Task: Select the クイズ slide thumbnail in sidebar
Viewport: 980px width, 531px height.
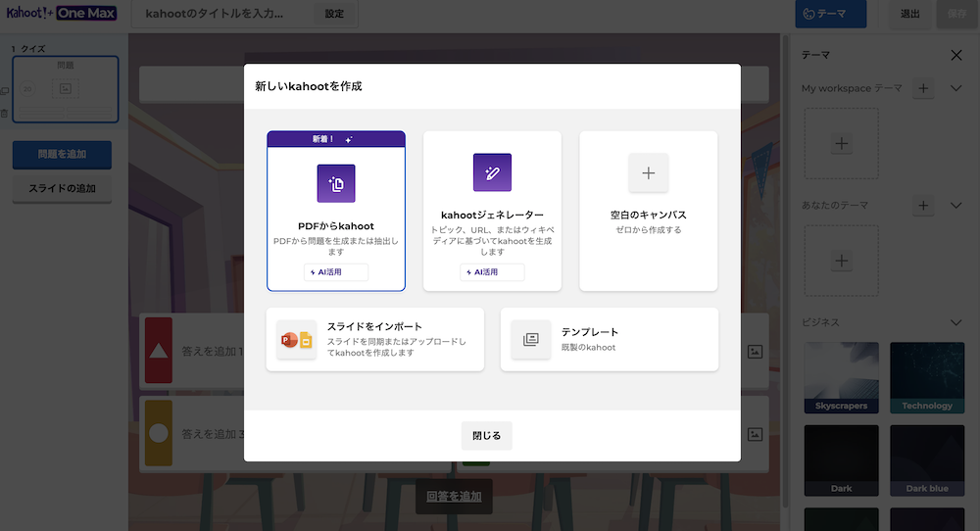Action: point(66,89)
